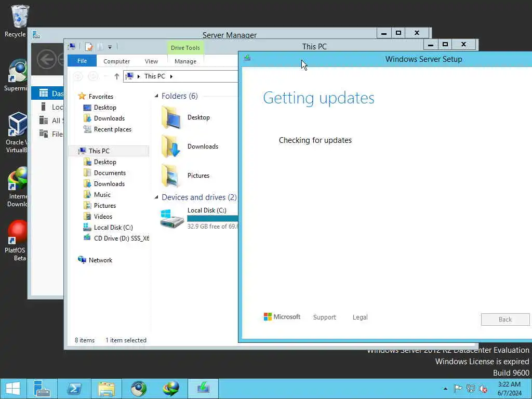This screenshot has width=532, height=399.
Task: Click the Back button in Setup
Action: click(505, 320)
